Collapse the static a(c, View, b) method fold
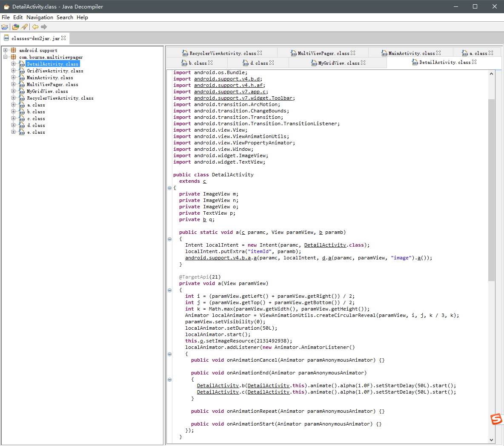 coord(170,239)
